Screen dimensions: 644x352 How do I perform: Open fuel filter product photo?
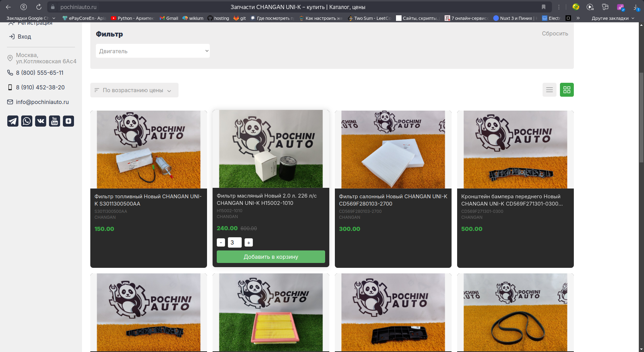[149, 150]
